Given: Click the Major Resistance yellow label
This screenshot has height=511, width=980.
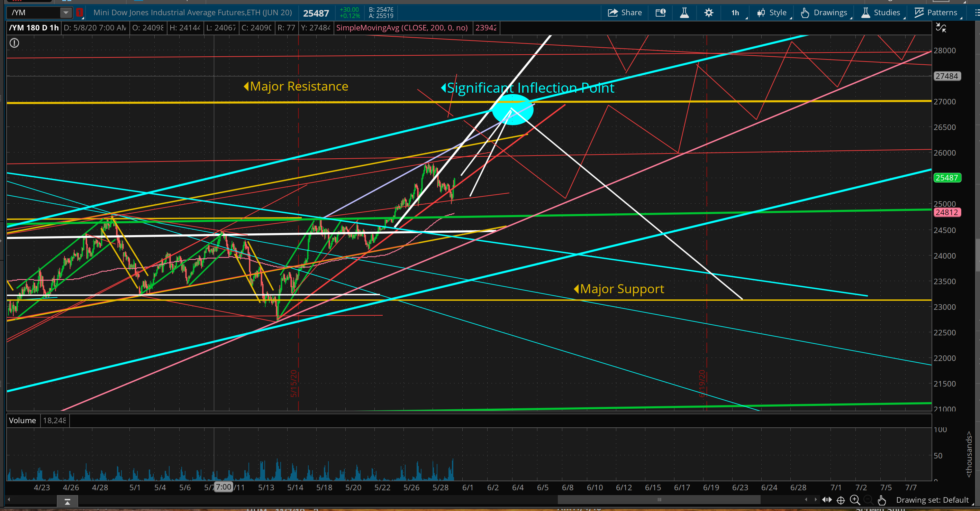Looking at the screenshot, I should (299, 86).
